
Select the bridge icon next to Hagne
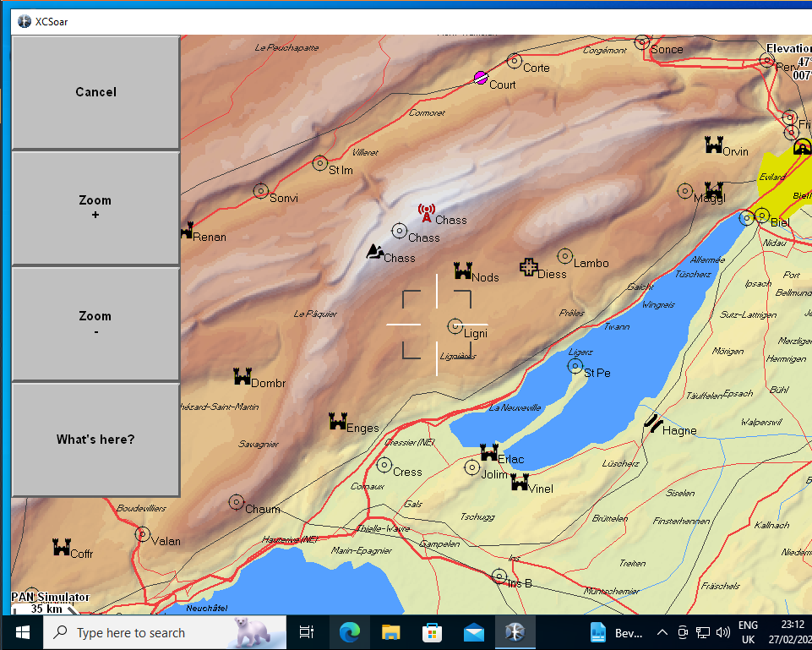(653, 423)
